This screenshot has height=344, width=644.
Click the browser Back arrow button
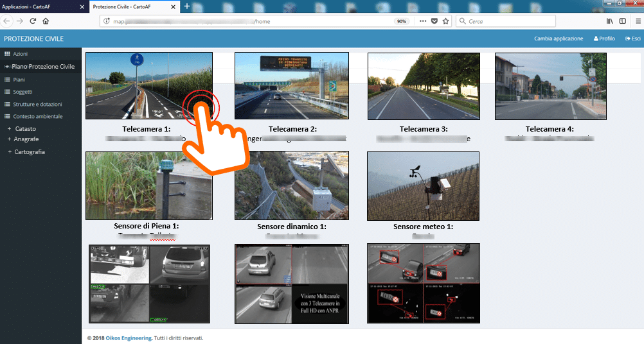tap(6, 21)
